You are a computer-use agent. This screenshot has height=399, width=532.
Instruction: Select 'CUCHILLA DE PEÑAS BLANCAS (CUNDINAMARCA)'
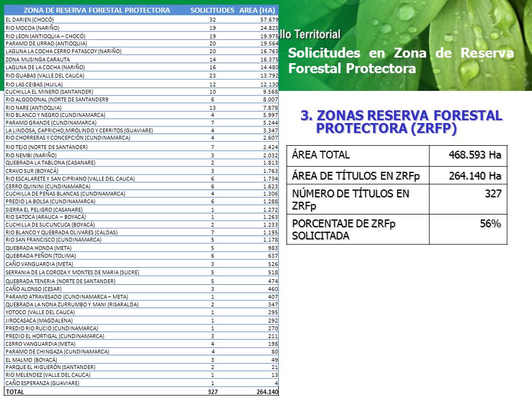(65, 194)
